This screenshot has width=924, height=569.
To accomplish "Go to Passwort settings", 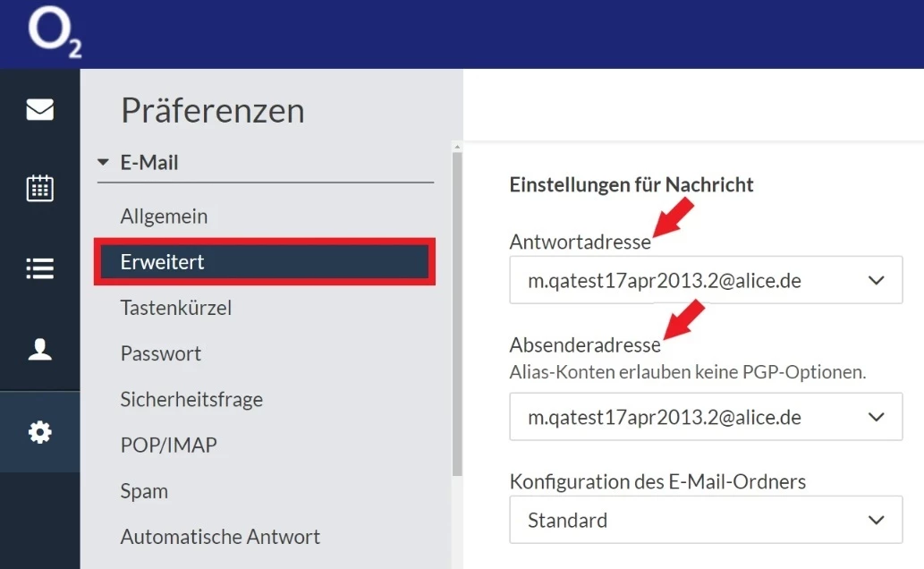I will click(x=161, y=353).
